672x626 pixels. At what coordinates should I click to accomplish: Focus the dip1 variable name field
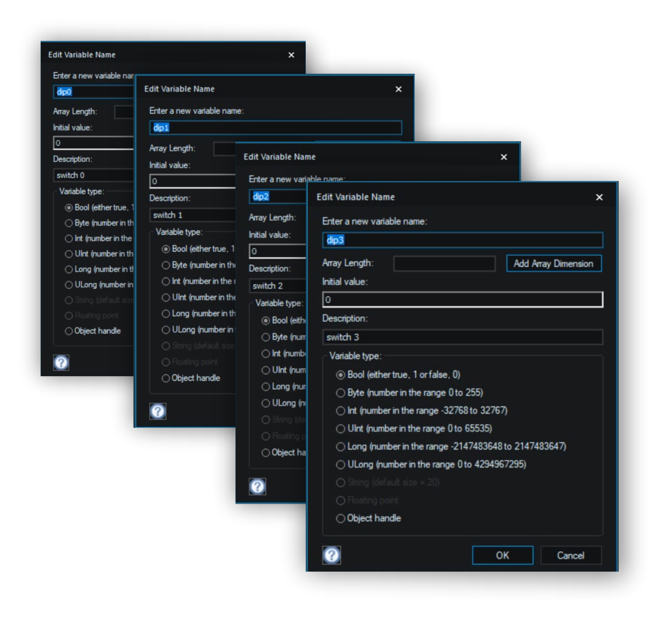276,127
